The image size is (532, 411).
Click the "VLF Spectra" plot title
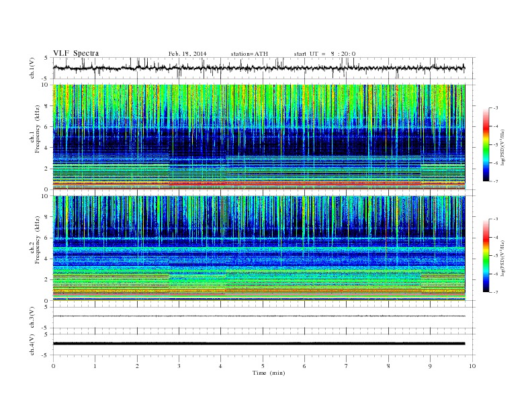tap(76, 53)
